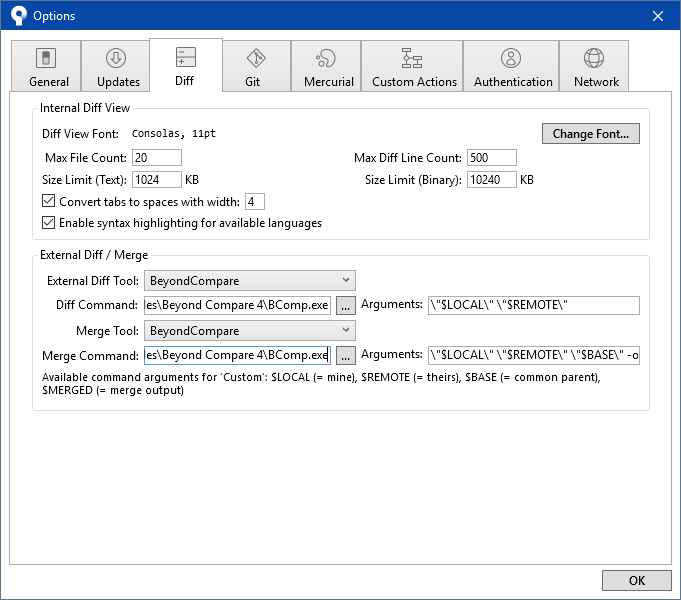This screenshot has width=681, height=600.
Task: Click the available command arguments help text
Action: [x=321, y=384]
